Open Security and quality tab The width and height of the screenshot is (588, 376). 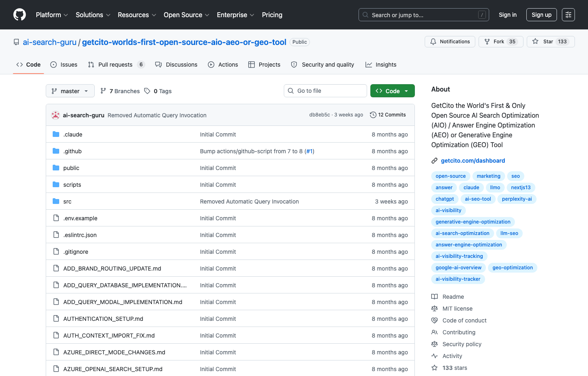coord(323,65)
